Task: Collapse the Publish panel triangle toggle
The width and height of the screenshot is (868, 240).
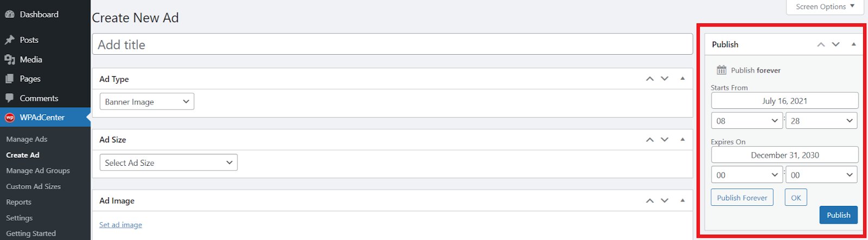Action: pos(854,44)
